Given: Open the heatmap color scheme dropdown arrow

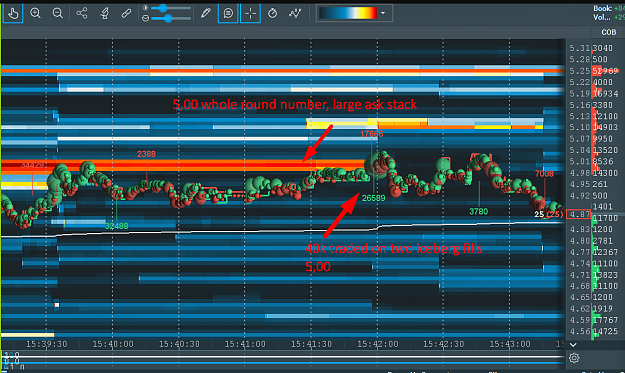Looking at the screenshot, I should tap(383, 13).
